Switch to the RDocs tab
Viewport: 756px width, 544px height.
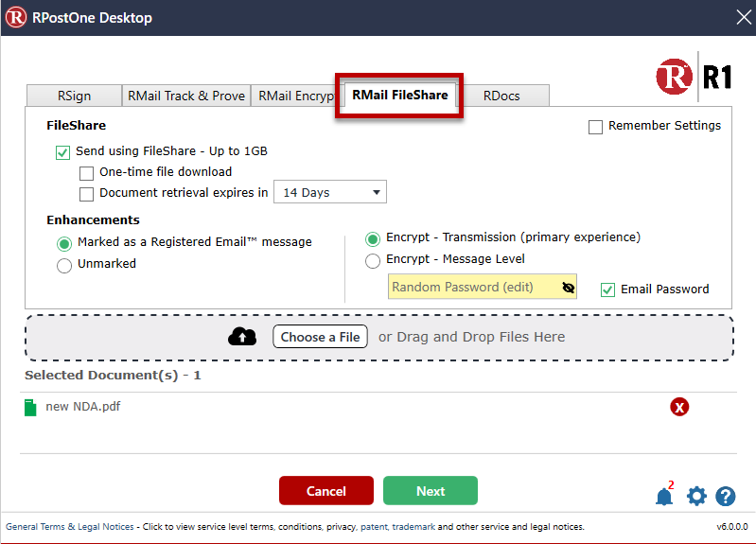pos(501,96)
